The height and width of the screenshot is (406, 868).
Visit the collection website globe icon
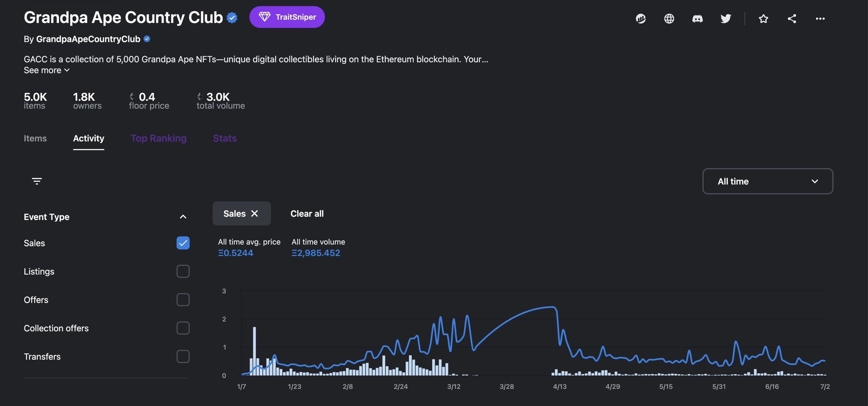669,19
